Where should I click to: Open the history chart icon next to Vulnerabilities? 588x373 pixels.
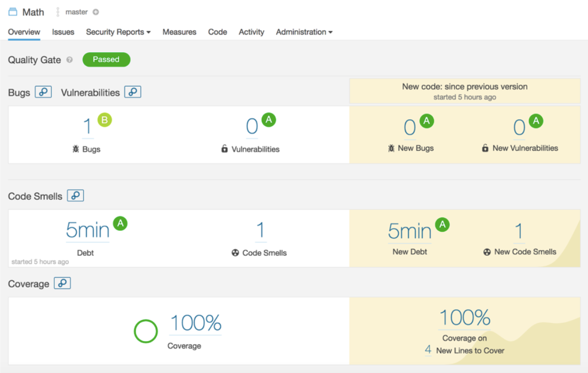[133, 92]
